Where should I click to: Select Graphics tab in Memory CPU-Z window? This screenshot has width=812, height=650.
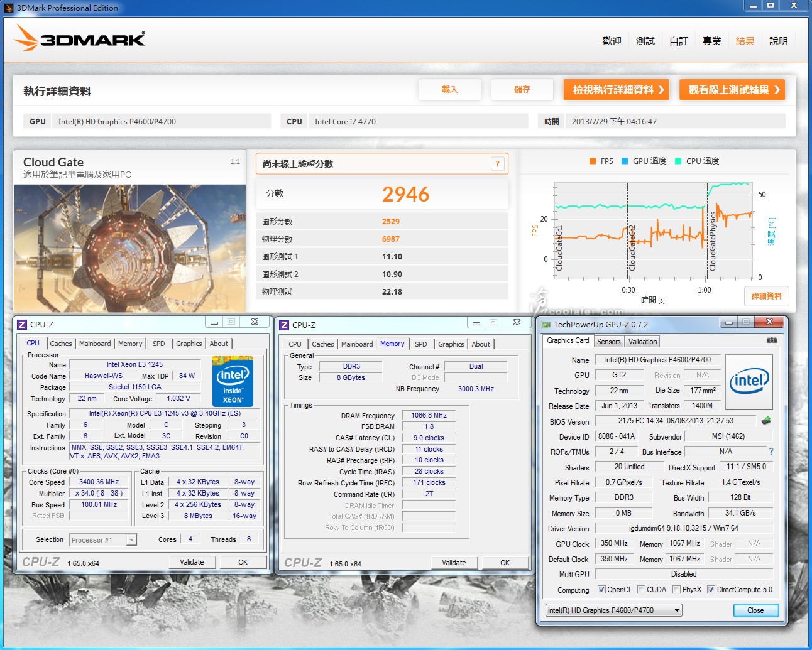pos(451,344)
